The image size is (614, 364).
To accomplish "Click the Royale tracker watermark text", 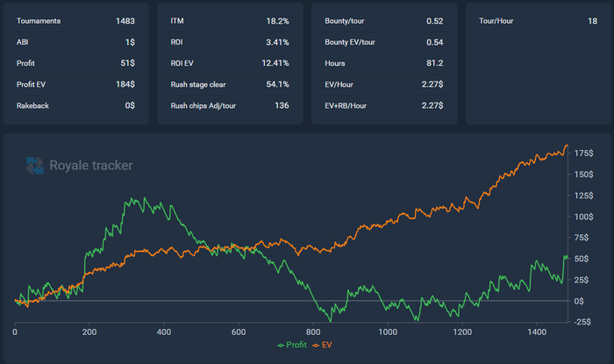I will coord(91,165).
